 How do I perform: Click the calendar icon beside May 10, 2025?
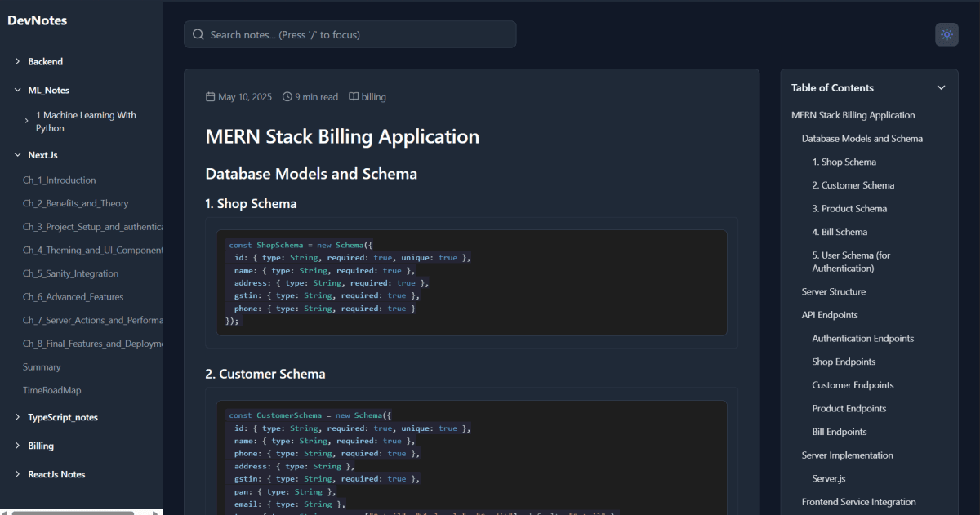point(211,96)
